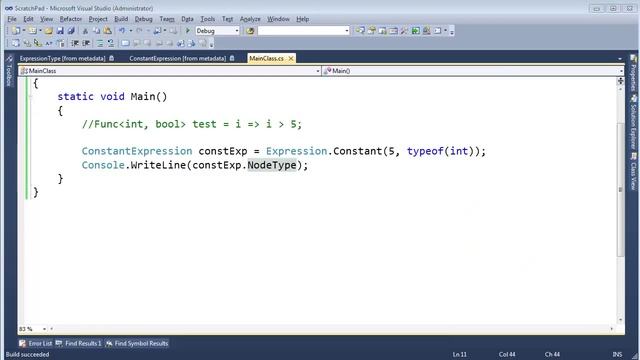This screenshot has width=640, height=360.
Task: Open the Build menu
Action: pos(121,19)
